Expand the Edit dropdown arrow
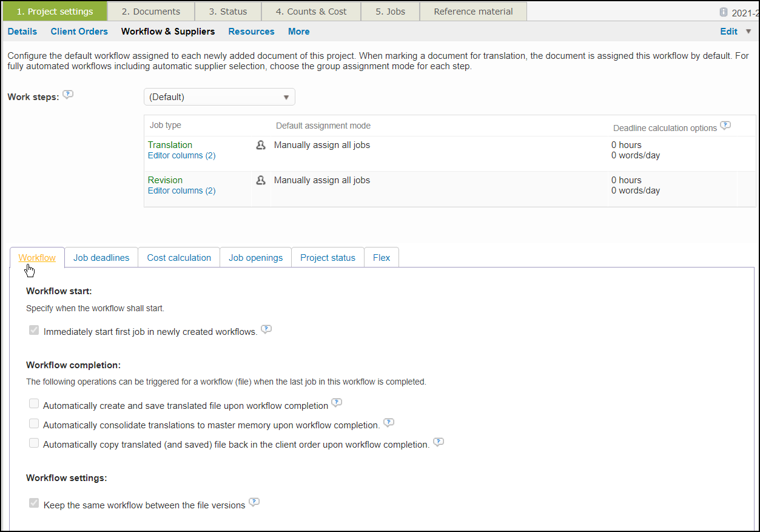The height and width of the screenshot is (532, 760). click(747, 31)
